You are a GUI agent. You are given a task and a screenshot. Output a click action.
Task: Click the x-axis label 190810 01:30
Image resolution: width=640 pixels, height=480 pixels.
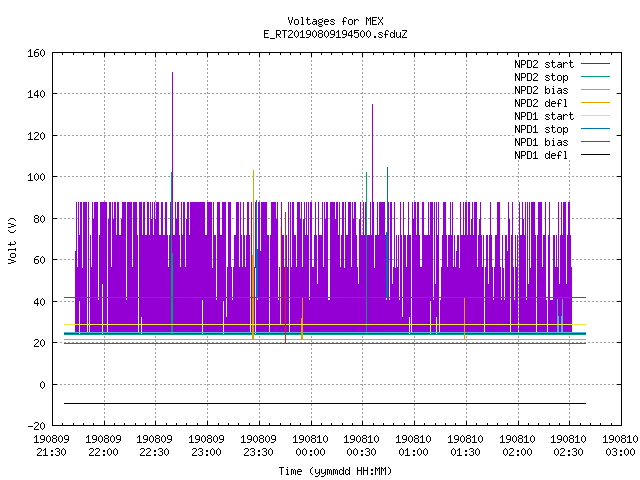pyautogui.click(x=465, y=446)
